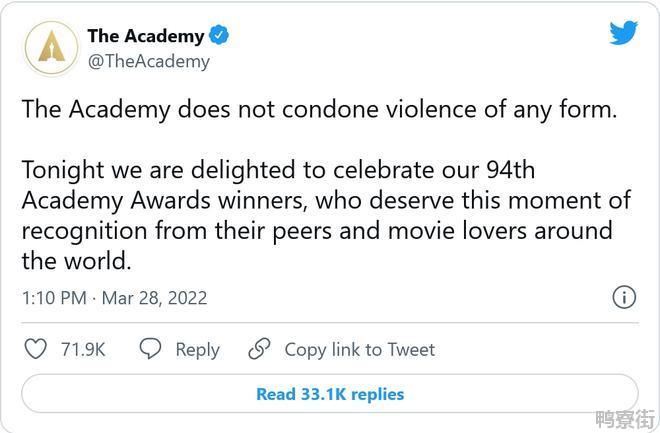Open the 1:10 PM timestamp link

click(54, 298)
